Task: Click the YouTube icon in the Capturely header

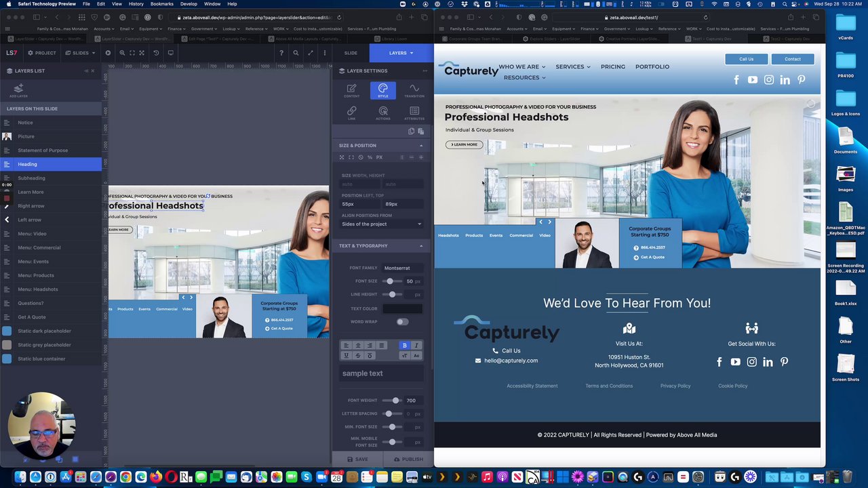Action: (752, 80)
